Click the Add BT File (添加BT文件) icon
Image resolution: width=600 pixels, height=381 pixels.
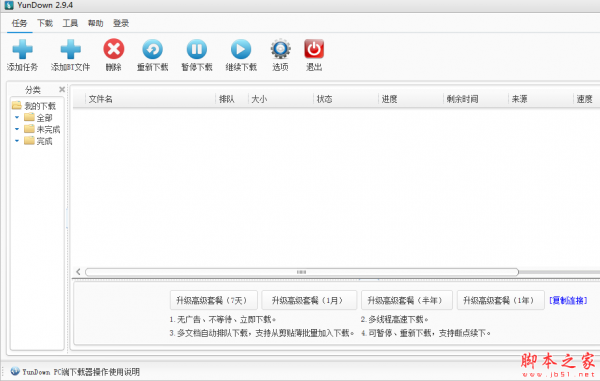tap(70, 49)
